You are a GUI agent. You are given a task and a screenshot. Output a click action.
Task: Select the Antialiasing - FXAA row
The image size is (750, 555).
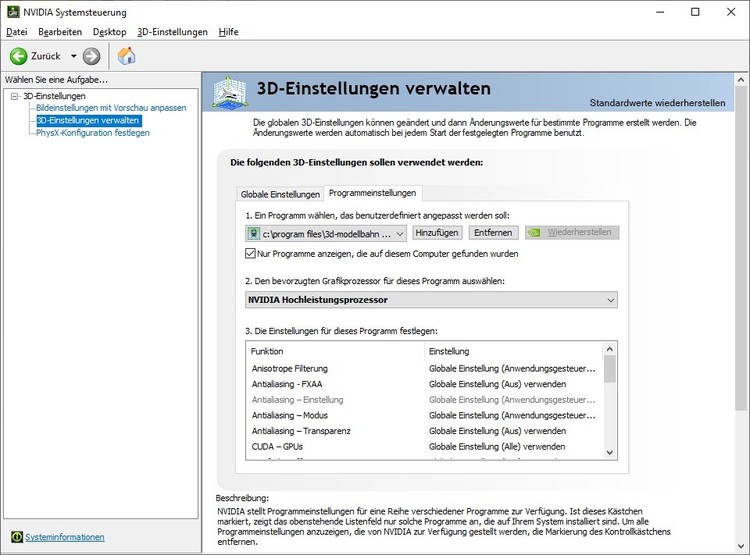(424, 384)
